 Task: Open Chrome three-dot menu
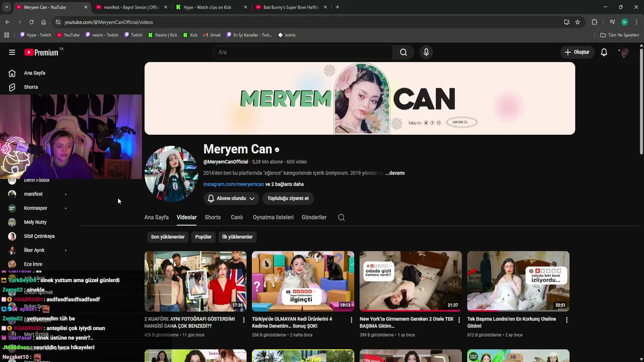(x=636, y=22)
